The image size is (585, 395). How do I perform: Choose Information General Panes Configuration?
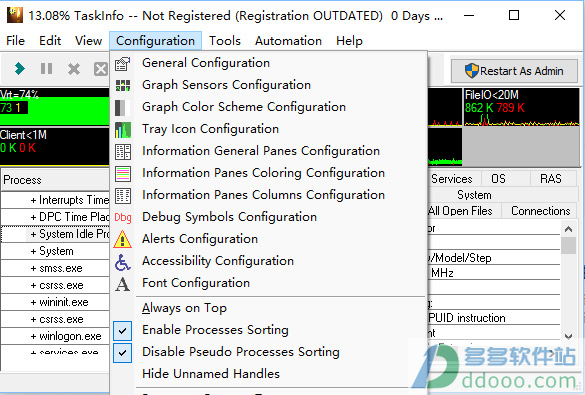[x=261, y=151]
